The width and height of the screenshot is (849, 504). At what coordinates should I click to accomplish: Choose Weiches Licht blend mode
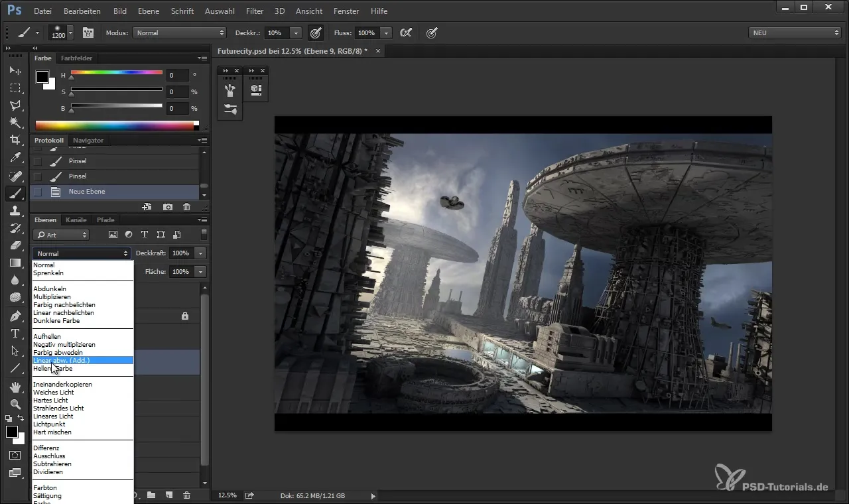83,392
